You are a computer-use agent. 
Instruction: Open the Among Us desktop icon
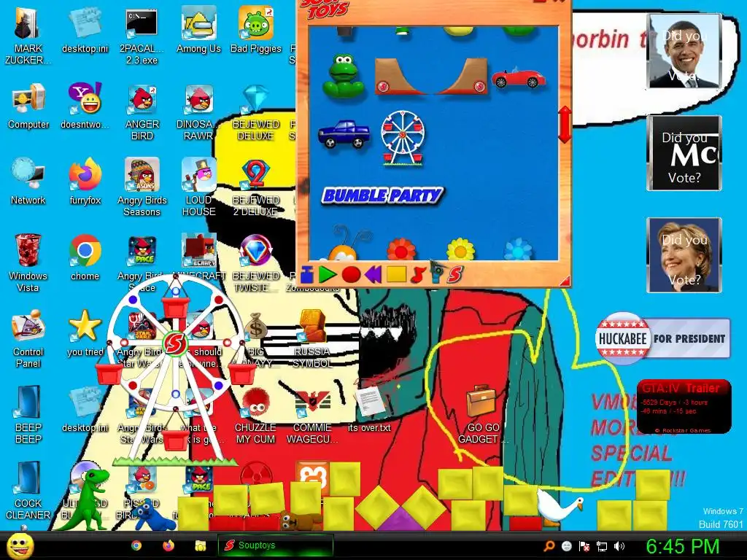[198, 29]
